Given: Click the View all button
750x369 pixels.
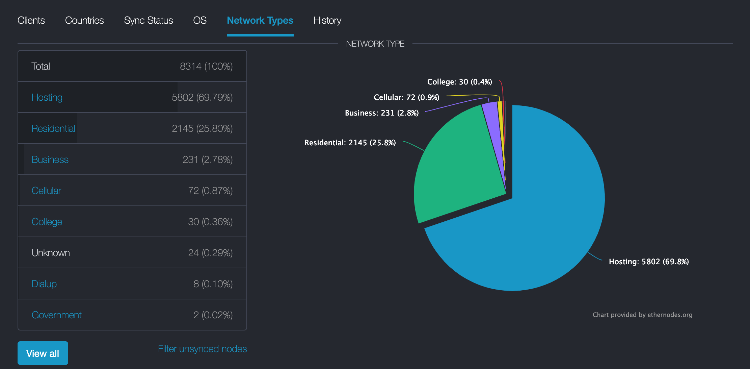Looking at the screenshot, I should 43,354.
